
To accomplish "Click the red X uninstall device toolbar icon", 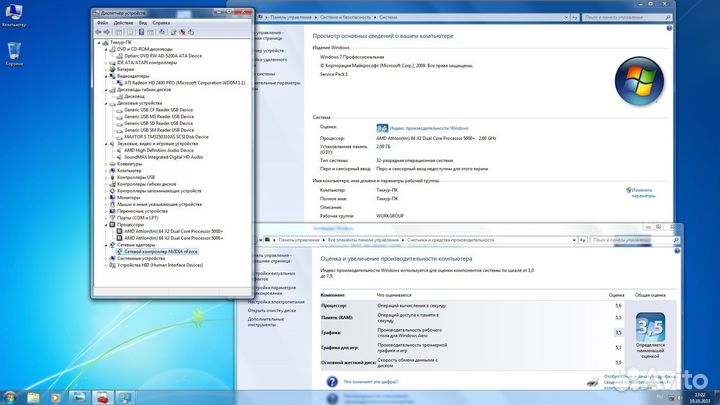I will (x=182, y=32).
